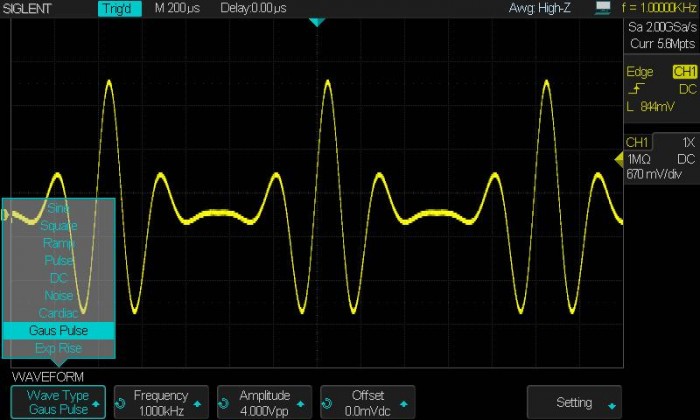Click the network connection computer icon
The width and height of the screenshot is (700, 420).
[602, 8]
